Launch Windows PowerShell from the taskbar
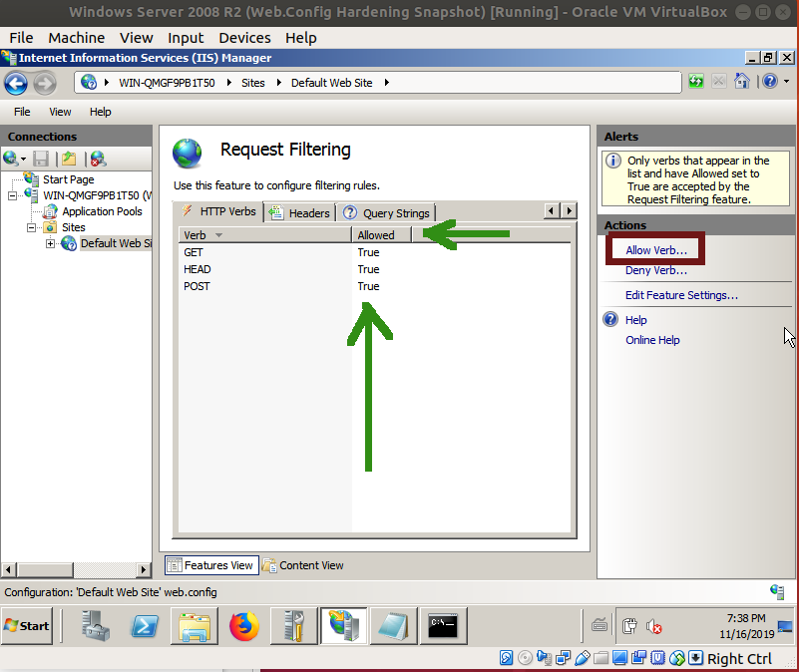 point(145,626)
